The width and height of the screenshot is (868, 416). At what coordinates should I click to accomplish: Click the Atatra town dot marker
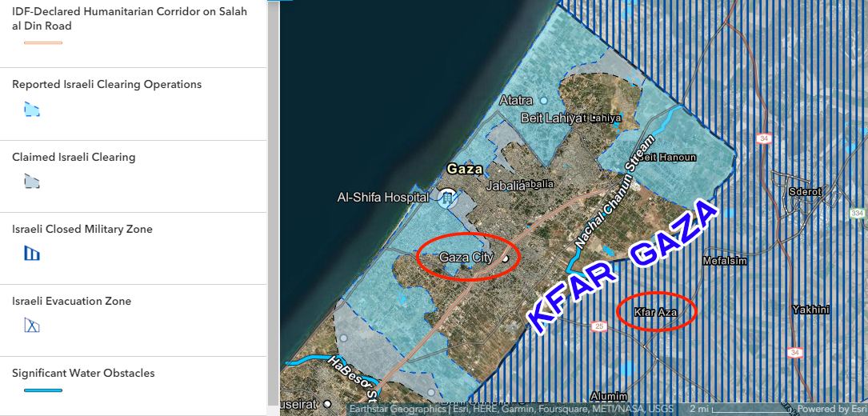(x=544, y=101)
